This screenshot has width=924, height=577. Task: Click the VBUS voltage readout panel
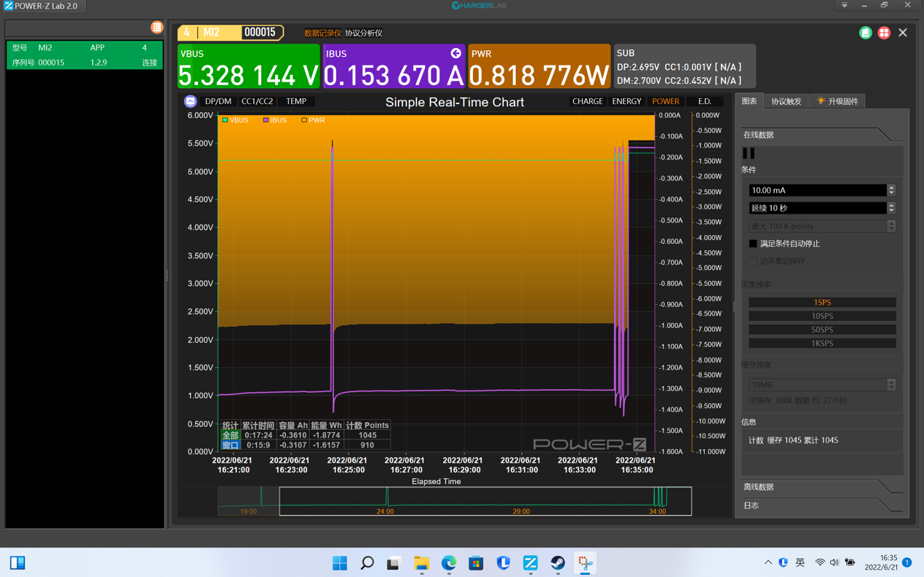pos(249,66)
